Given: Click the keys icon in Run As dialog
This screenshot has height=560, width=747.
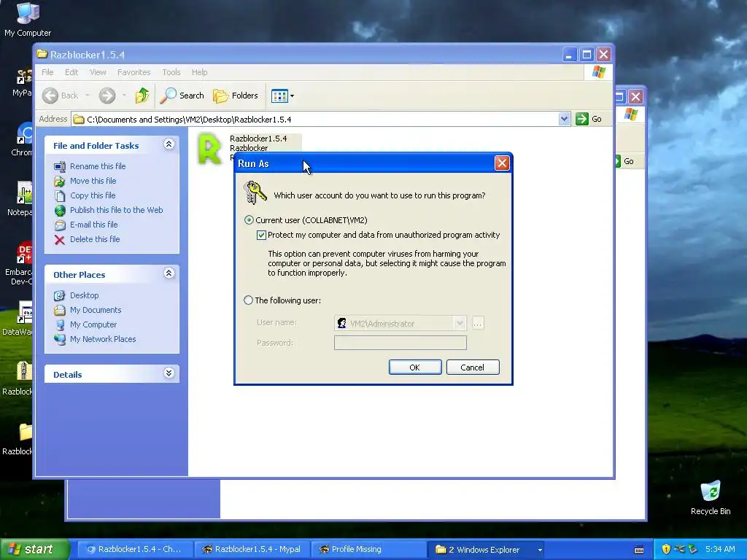Looking at the screenshot, I should click(255, 192).
